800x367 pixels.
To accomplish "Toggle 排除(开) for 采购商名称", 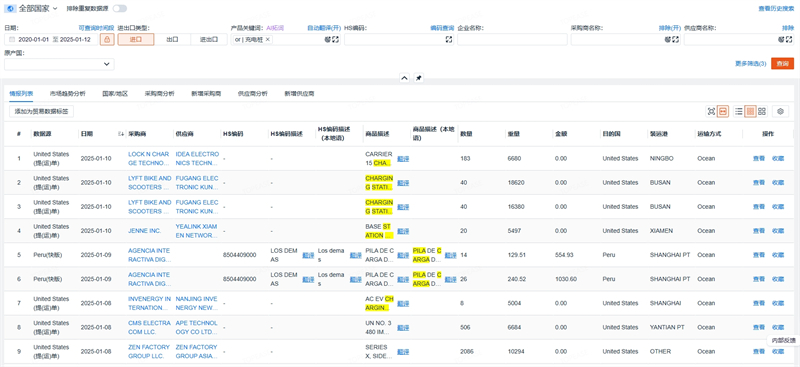I will click(x=670, y=28).
